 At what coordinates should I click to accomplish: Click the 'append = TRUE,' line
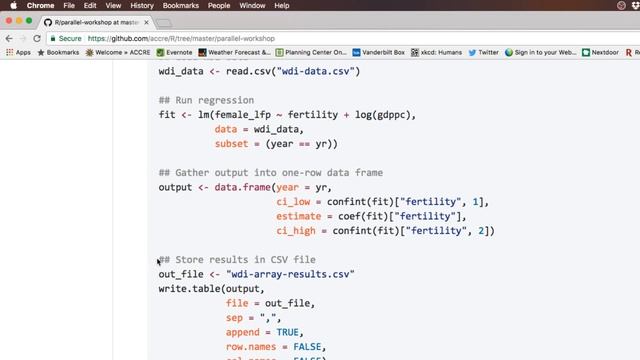(x=264, y=332)
